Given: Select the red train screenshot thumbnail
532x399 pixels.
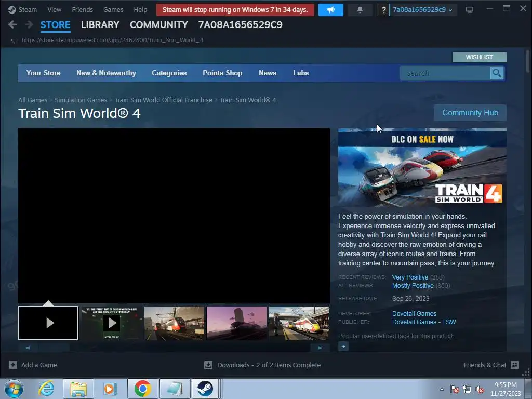Looking at the screenshot, I should click(175, 323).
